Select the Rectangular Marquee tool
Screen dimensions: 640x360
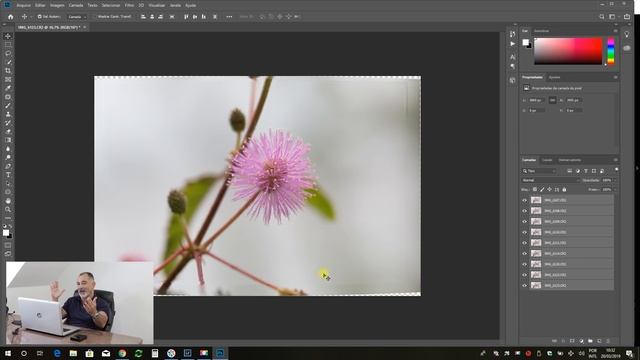click(8, 45)
